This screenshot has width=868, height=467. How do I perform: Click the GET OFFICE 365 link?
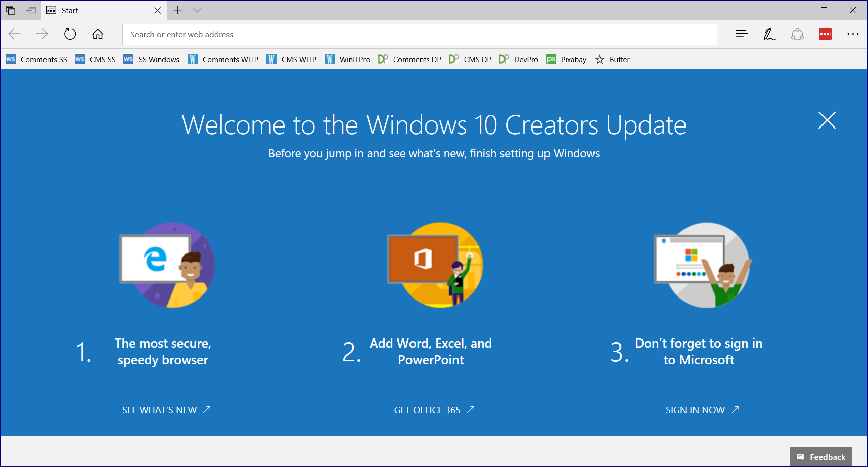click(x=434, y=410)
